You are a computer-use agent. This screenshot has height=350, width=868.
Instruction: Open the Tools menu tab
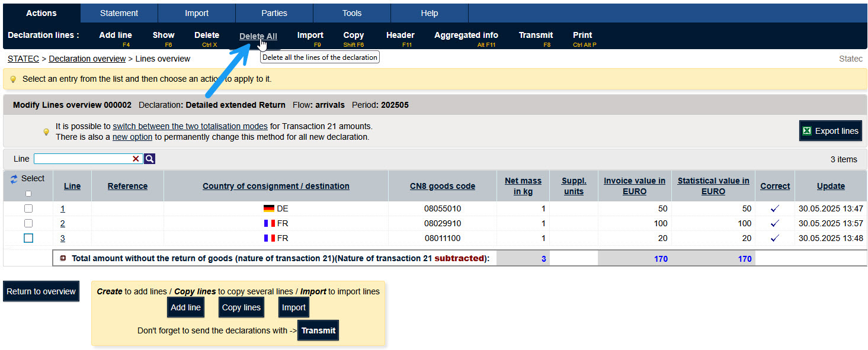point(351,13)
